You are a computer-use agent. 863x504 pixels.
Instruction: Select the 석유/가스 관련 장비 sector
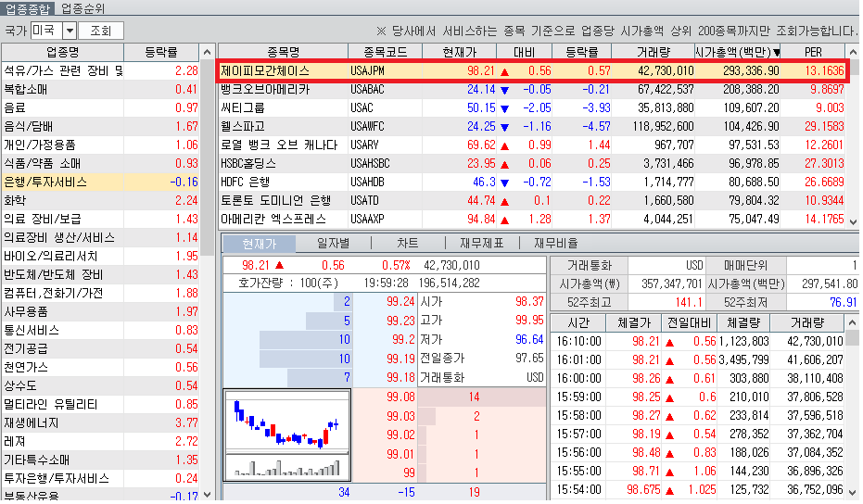tap(101, 70)
